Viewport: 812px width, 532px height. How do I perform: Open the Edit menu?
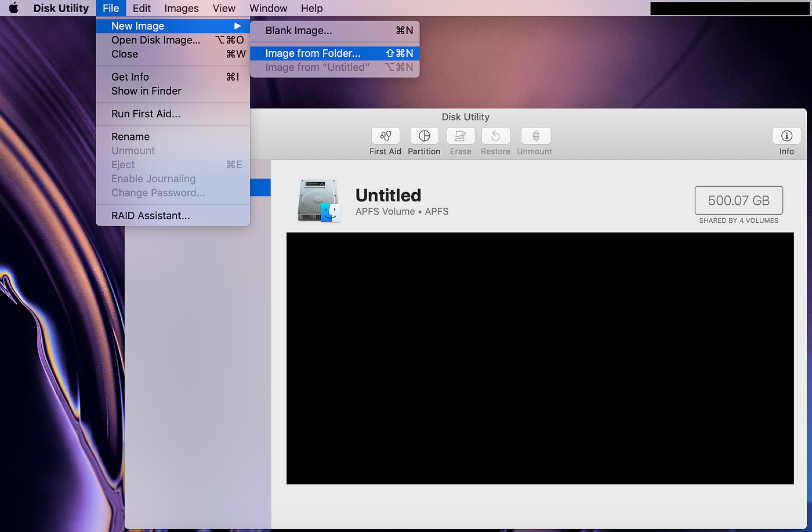coord(142,8)
